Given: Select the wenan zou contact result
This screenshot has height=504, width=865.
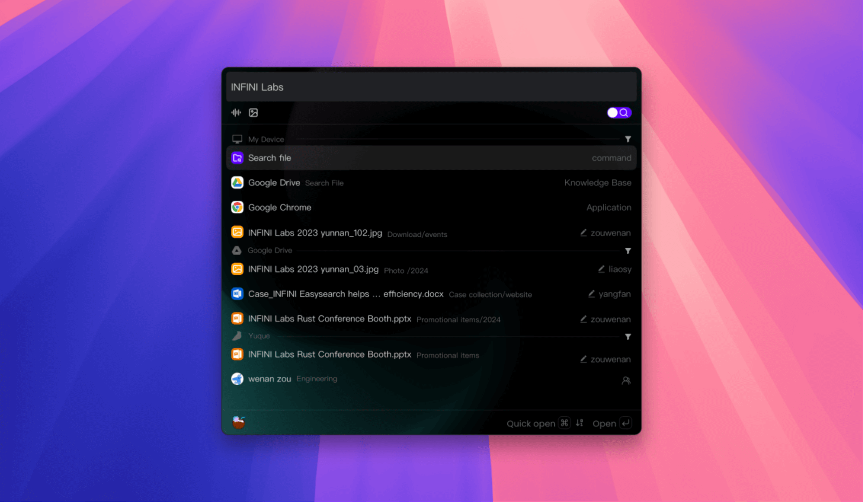Looking at the screenshot, I should pyautogui.click(x=269, y=379).
